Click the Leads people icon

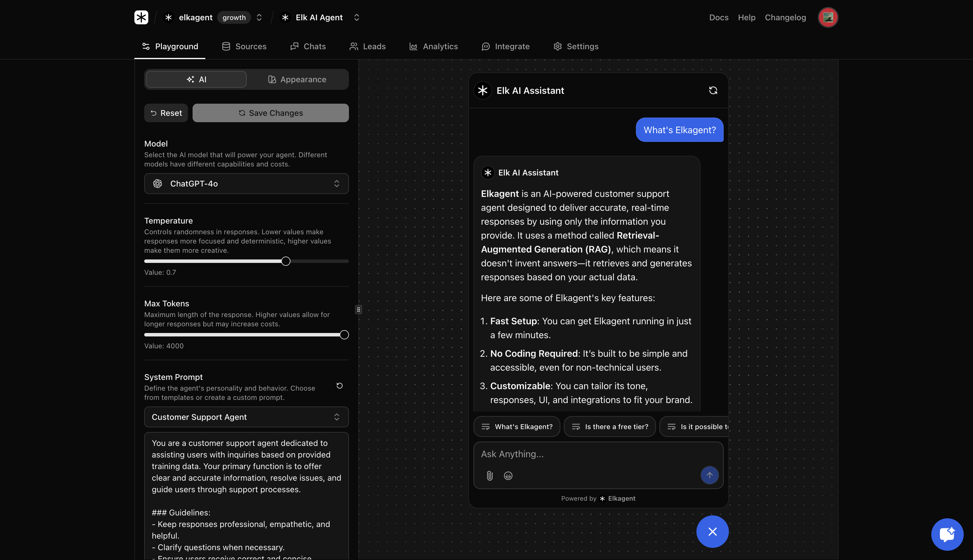tap(353, 46)
